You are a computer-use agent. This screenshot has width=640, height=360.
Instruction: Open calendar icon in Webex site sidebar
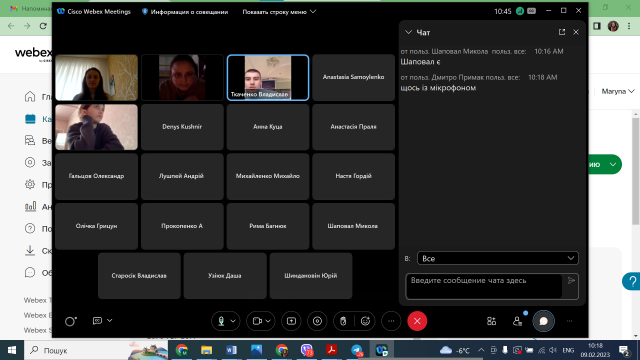30,119
